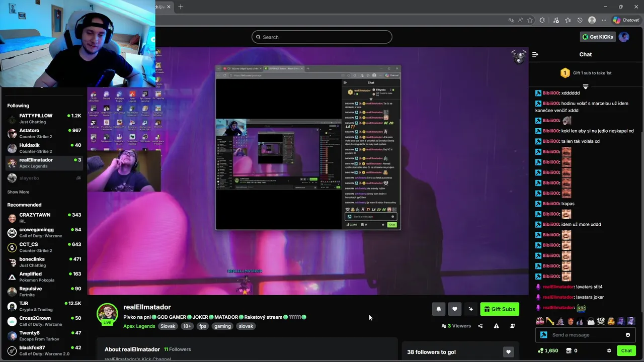
Task: Expand the pinned gift leaderboard chevron
Action: point(586,86)
